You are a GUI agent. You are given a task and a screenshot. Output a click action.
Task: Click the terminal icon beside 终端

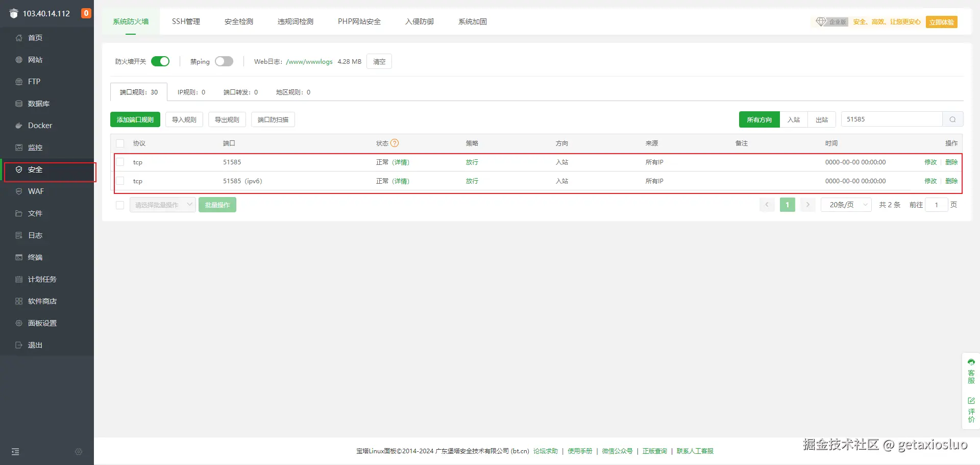point(19,257)
